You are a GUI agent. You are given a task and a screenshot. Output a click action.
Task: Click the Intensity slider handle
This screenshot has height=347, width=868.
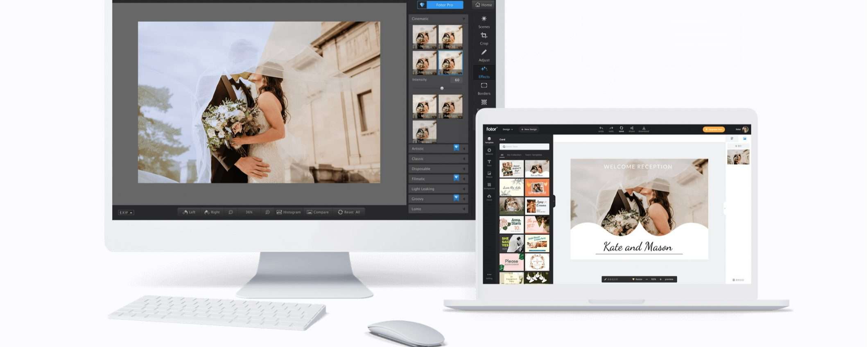coord(442,88)
